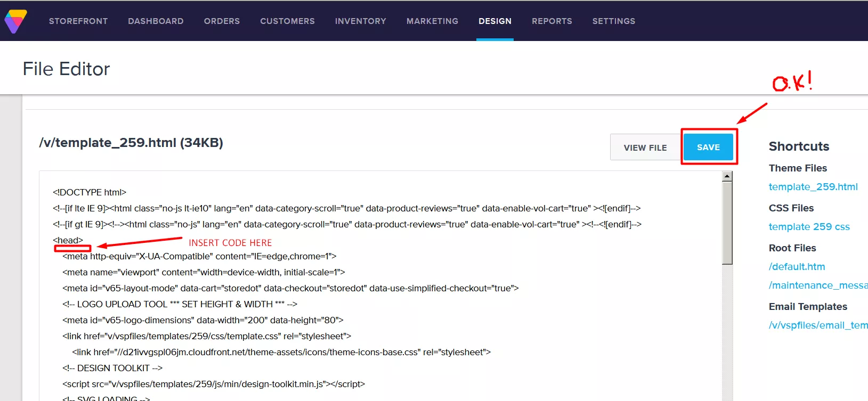Click the CSS Files heading

pos(791,208)
